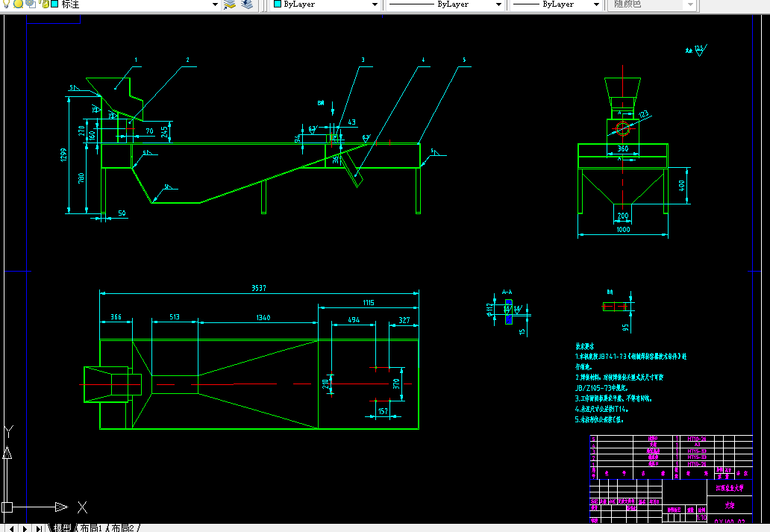Select the 95 dimension in detail view
The image size is (770, 532).
[x=625, y=327]
